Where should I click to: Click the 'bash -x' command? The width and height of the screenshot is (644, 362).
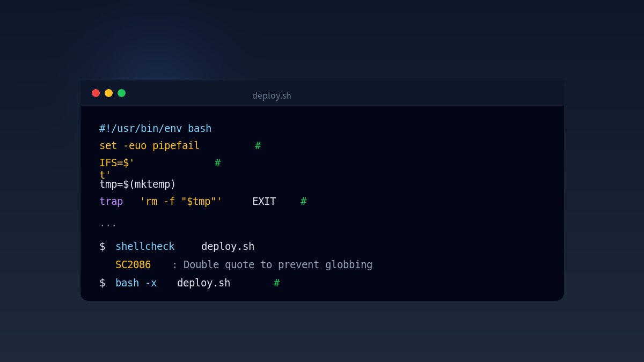[136, 283]
